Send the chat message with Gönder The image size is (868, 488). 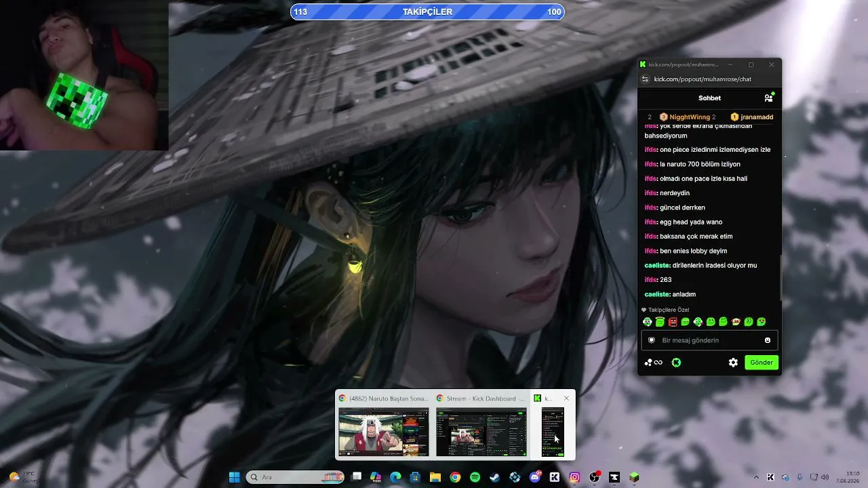761,363
